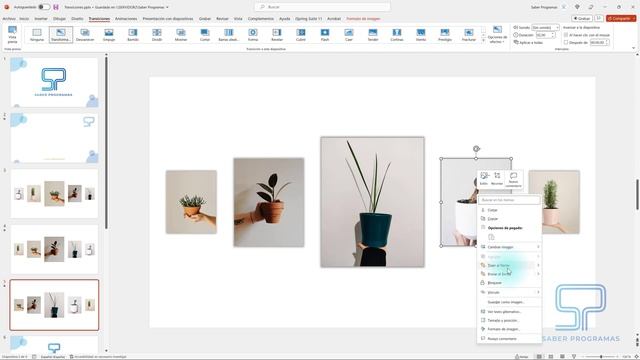The width and height of the screenshot is (640, 360).
Task: Apply the Viento transition
Action: [x=421, y=35]
